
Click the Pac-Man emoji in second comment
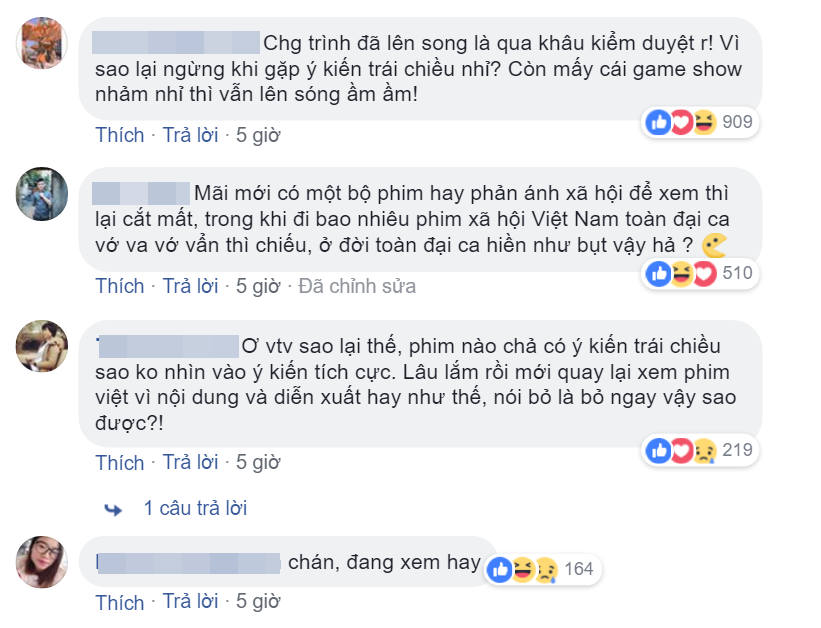[714, 244]
